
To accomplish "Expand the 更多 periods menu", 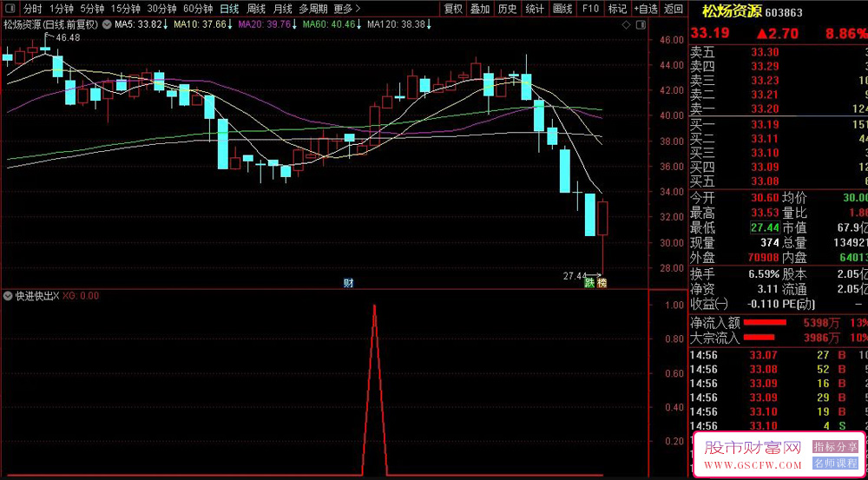I will 346,9.
